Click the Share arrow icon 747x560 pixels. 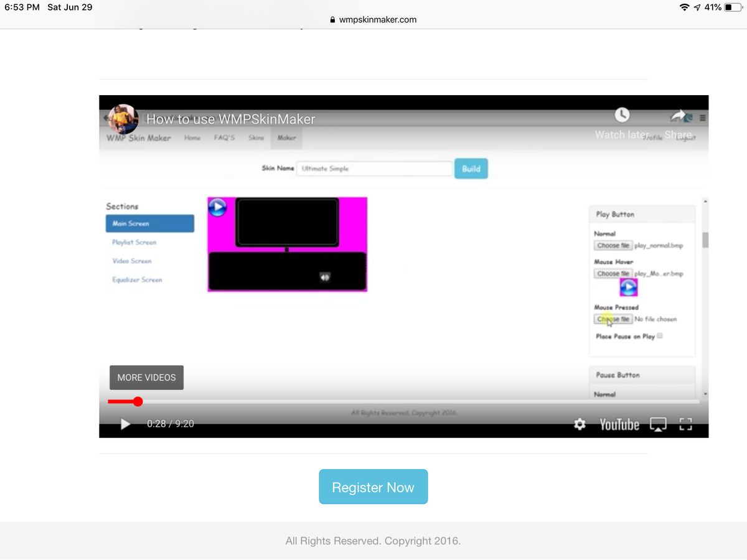click(678, 116)
